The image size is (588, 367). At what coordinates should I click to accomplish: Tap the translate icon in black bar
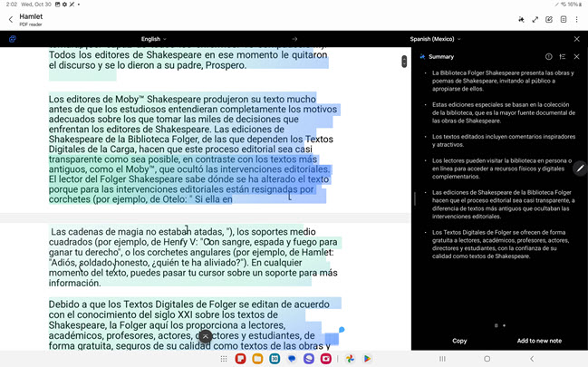click(x=13, y=39)
